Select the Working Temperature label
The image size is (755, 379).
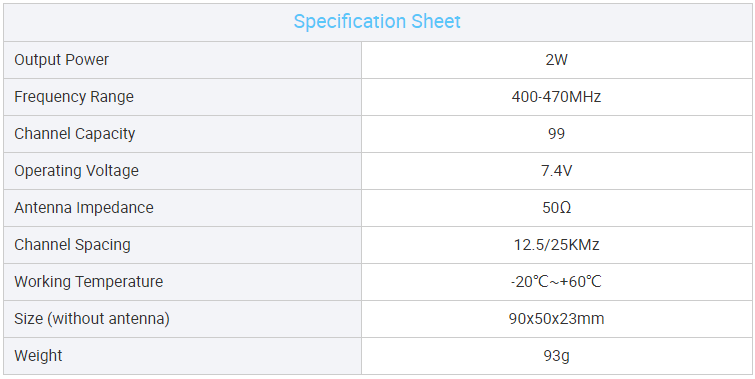(89, 282)
